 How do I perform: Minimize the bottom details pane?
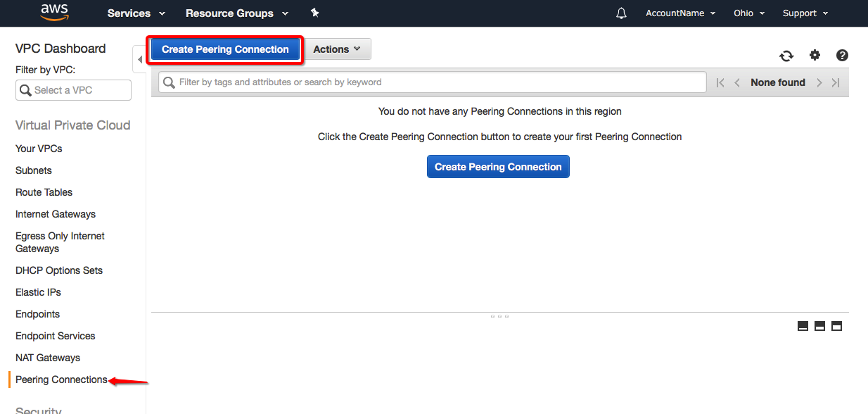tap(803, 326)
